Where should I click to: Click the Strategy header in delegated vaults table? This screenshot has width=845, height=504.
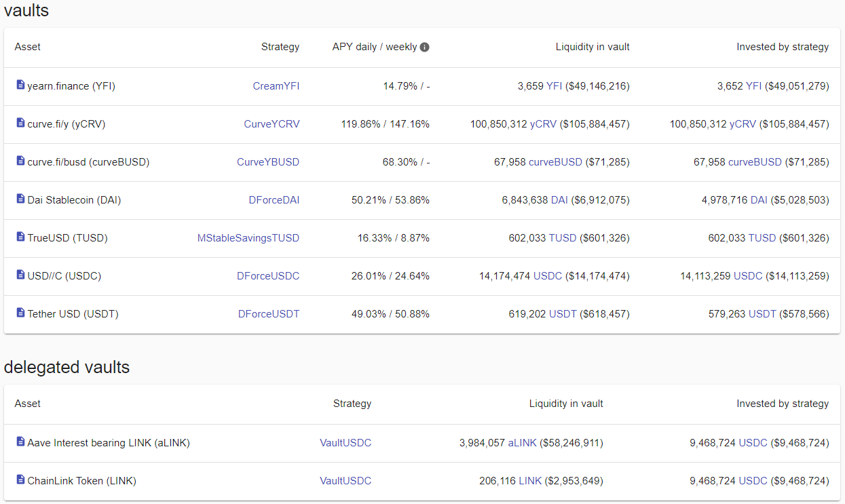352,404
